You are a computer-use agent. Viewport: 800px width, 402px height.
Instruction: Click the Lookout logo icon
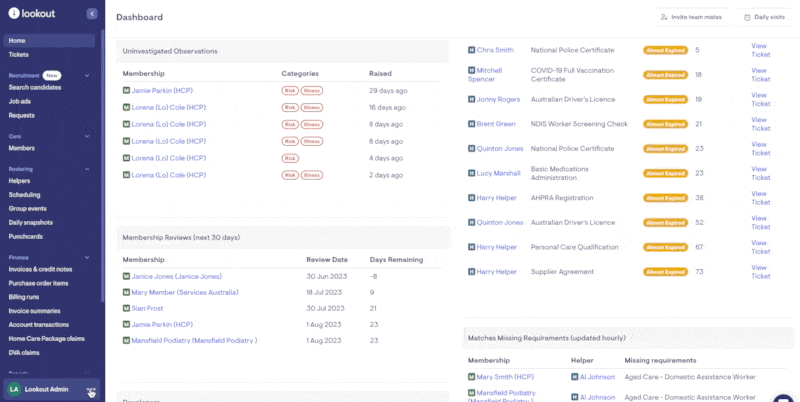[13, 14]
